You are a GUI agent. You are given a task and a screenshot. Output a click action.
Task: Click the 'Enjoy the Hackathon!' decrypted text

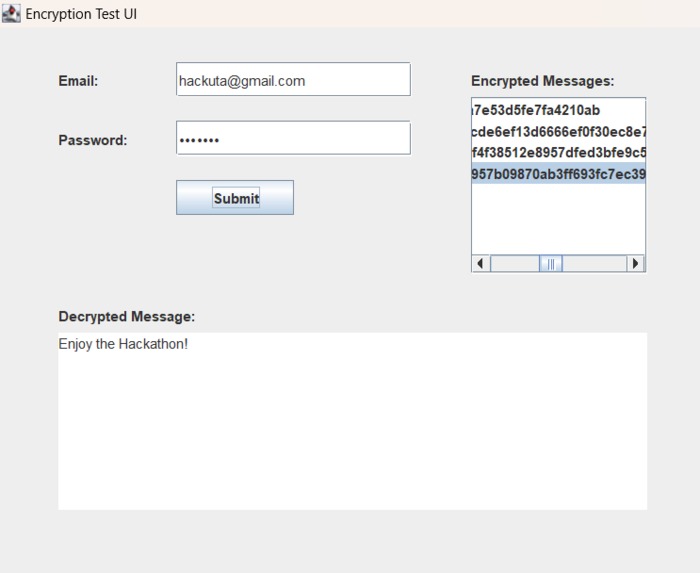[123, 344]
